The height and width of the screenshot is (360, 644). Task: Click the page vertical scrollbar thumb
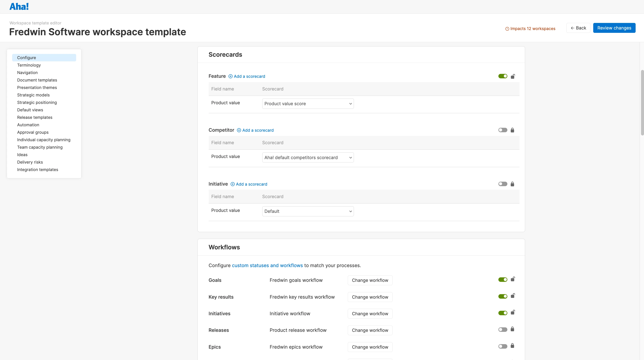click(642, 102)
